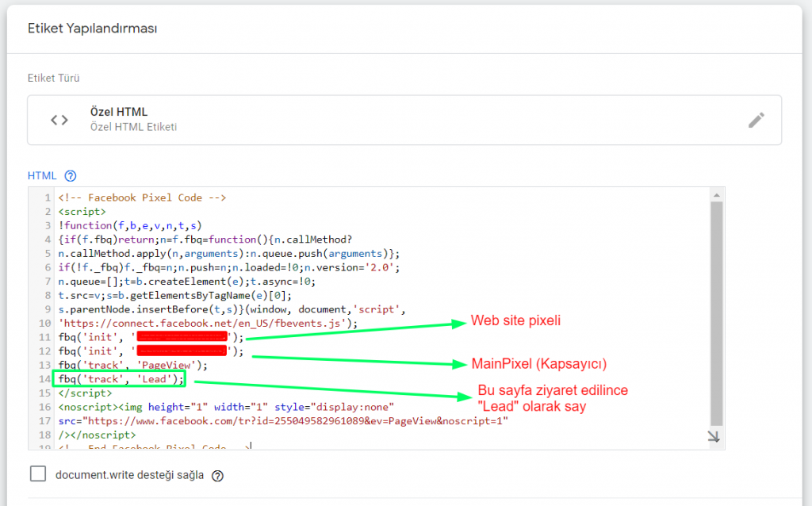This screenshot has height=506, width=812.
Task: Click the resize handle of the HTML editor
Action: tap(714, 436)
